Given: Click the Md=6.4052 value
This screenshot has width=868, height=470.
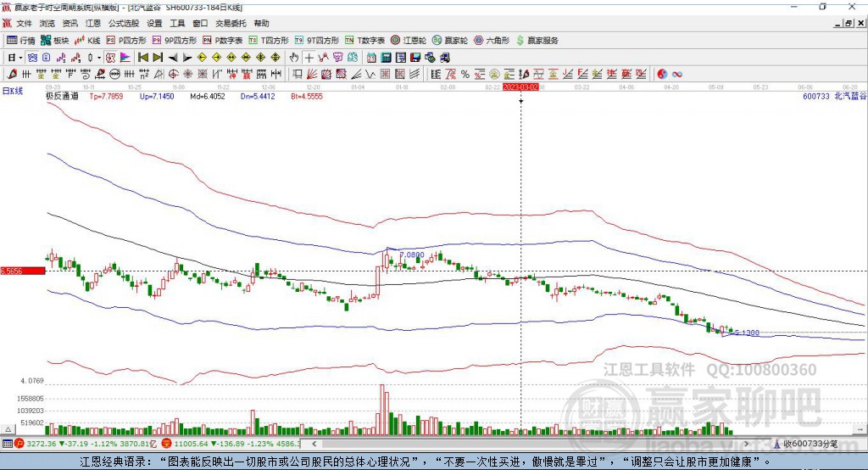Looking at the screenshot, I should [x=208, y=96].
